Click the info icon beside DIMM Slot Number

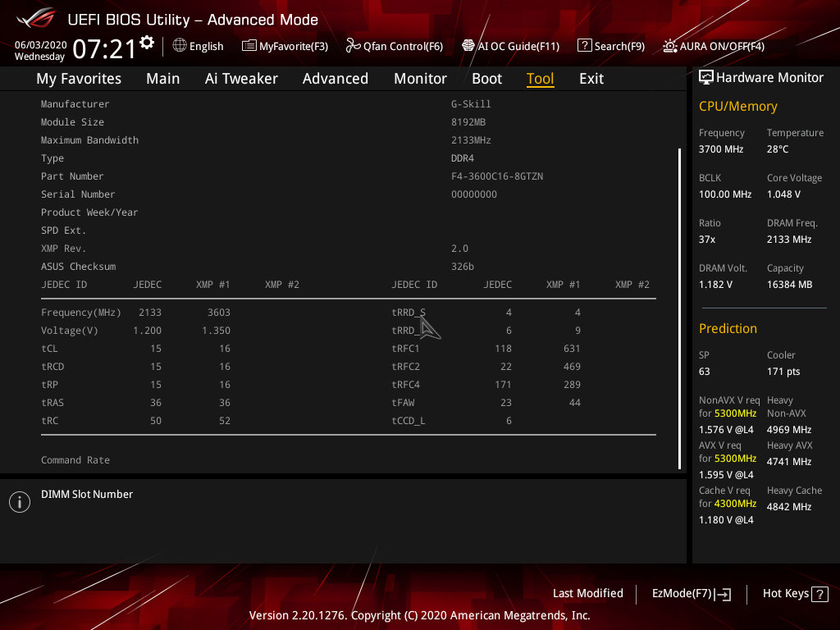click(19, 501)
